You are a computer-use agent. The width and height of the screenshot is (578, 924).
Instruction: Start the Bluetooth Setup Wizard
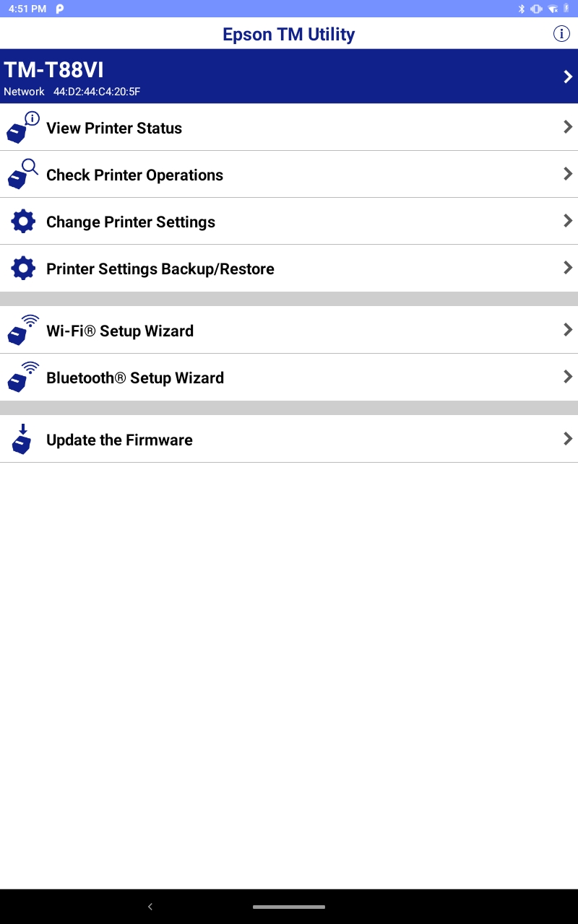[135, 378]
